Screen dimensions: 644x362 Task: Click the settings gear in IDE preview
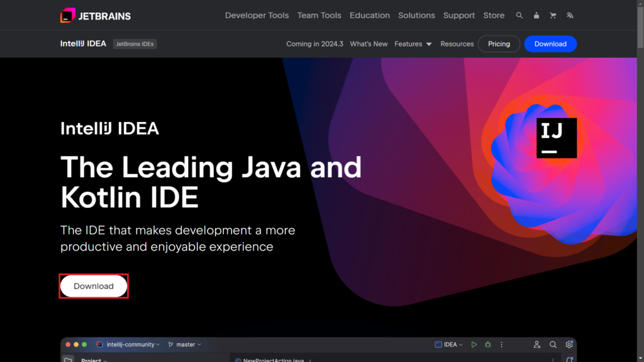click(x=569, y=345)
